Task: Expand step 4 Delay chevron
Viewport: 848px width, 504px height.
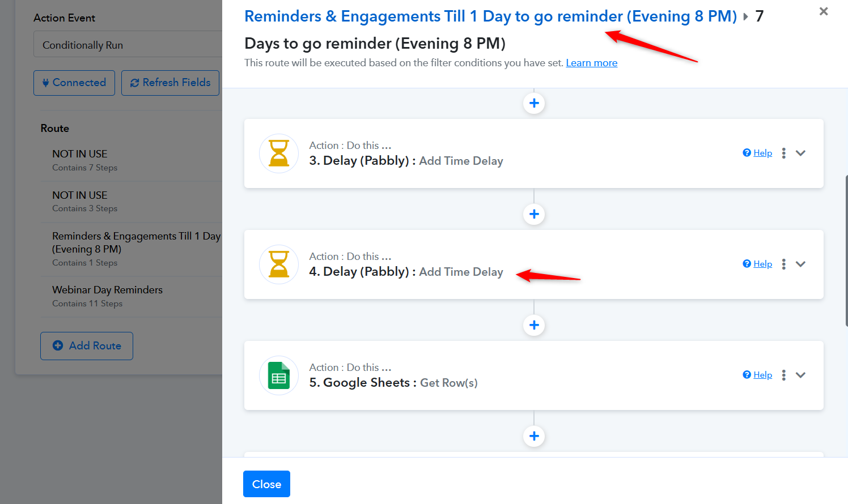Action: coord(800,264)
